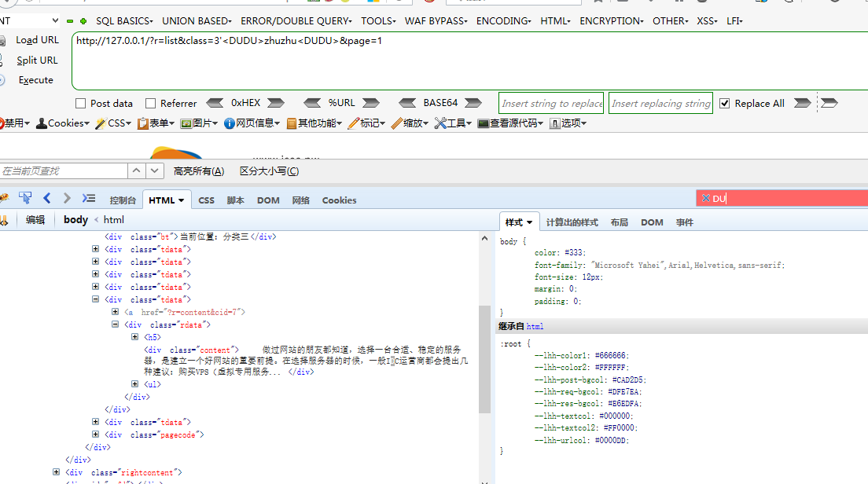Expand the first div class tdata node
Viewport: 868px width, 484px height.
tap(95, 249)
